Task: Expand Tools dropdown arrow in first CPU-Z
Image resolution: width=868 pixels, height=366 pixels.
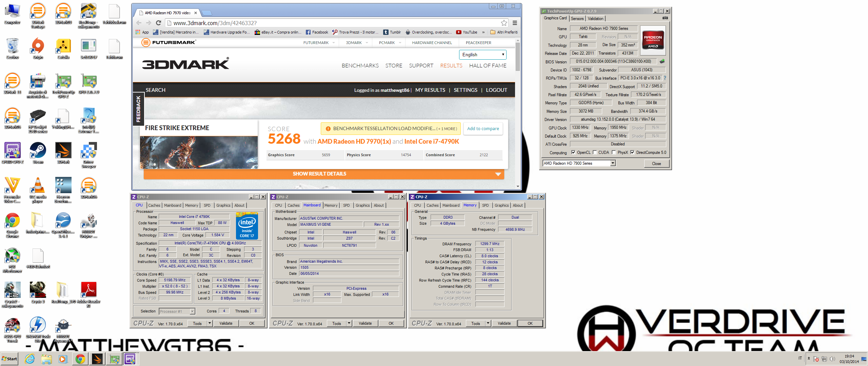Action: [210, 323]
